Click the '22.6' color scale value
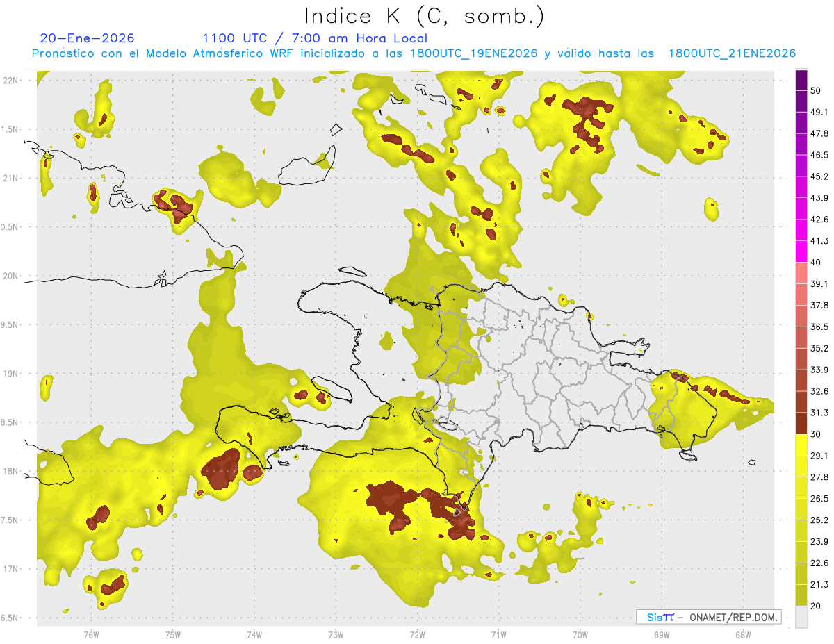 pos(819,563)
